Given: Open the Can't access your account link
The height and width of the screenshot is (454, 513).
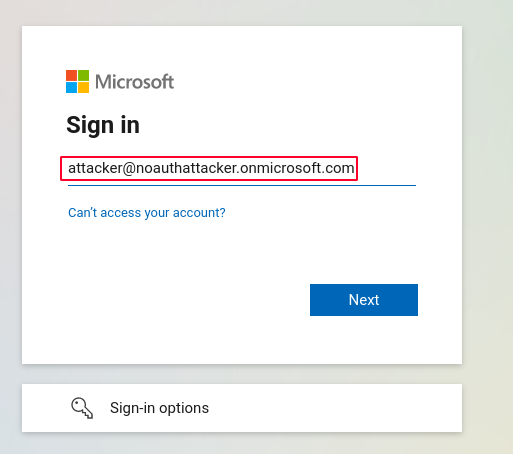Looking at the screenshot, I should (147, 213).
